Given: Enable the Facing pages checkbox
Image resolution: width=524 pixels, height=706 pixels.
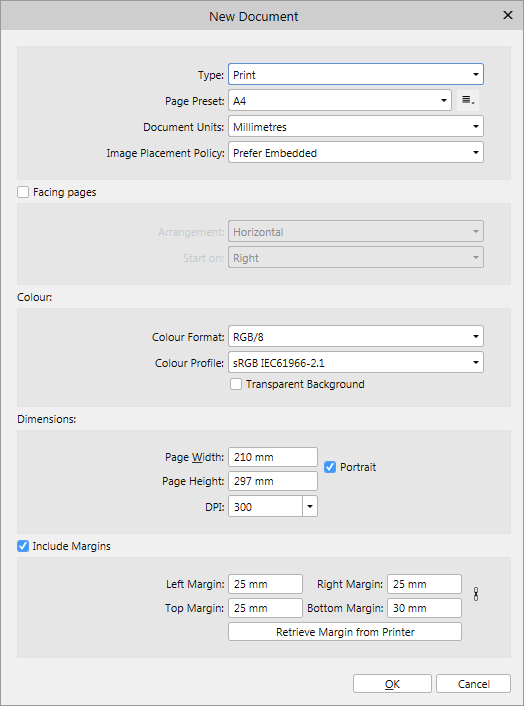Looking at the screenshot, I should point(23,192).
